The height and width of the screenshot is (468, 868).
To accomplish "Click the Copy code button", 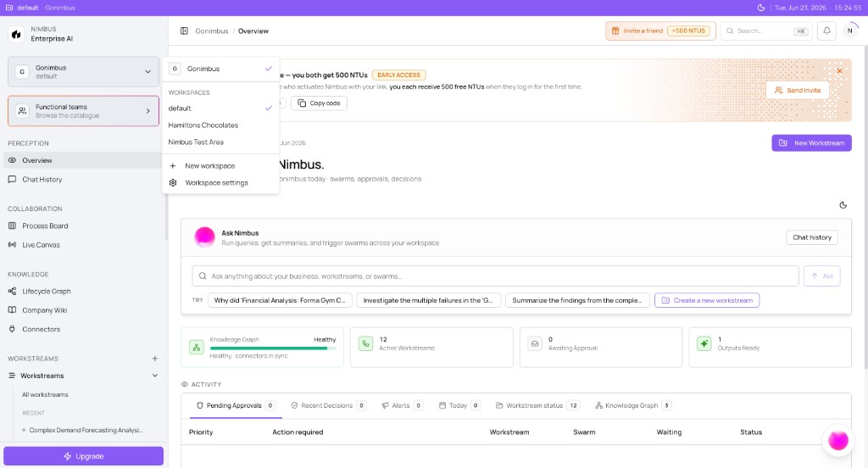I will (319, 103).
